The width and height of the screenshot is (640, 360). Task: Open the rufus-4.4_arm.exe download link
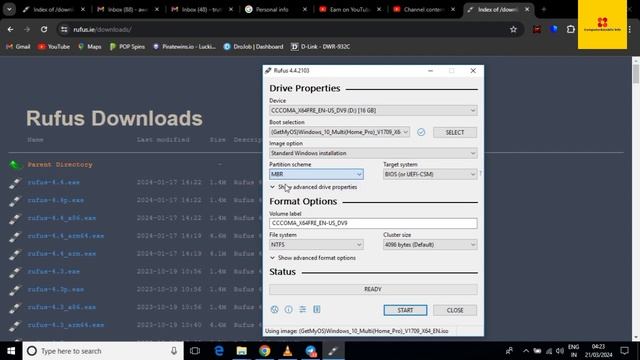click(x=62, y=254)
